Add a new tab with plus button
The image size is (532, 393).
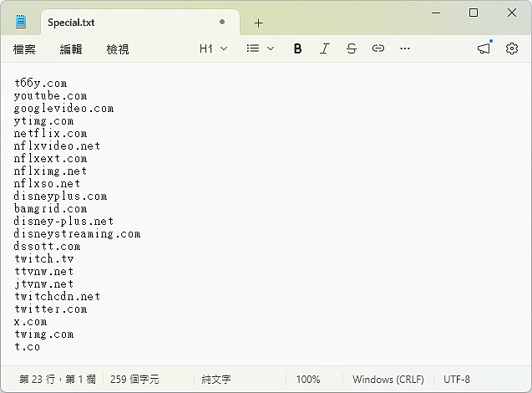(259, 23)
